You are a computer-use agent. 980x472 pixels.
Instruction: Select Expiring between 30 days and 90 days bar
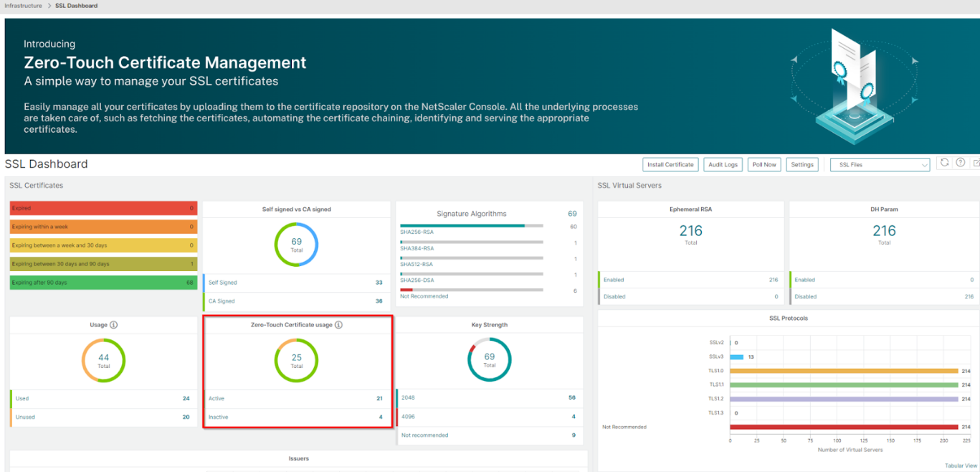tap(103, 264)
